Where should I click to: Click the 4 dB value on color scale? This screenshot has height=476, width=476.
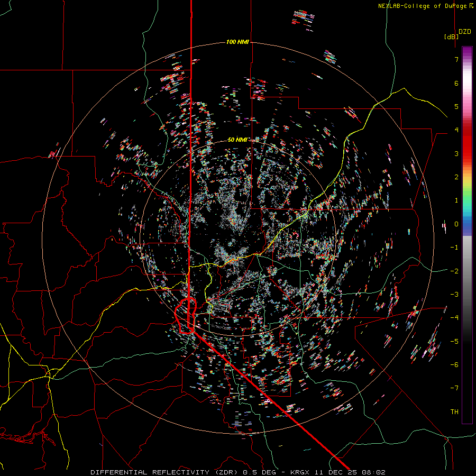[456, 130]
